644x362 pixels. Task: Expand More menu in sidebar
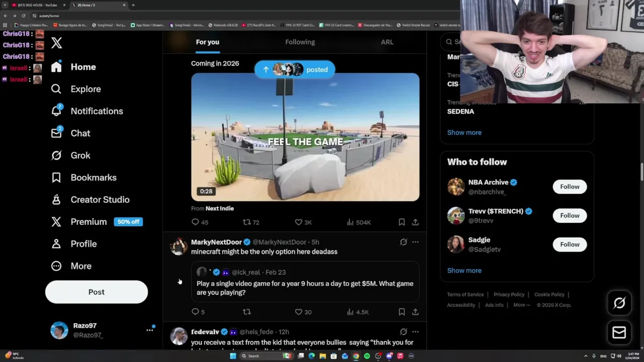[x=71, y=266]
